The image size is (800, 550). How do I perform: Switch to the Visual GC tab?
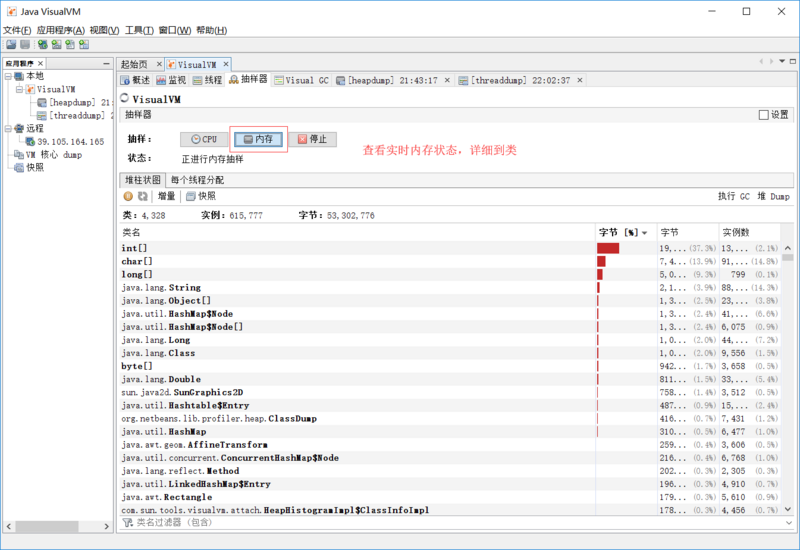click(x=302, y=80)
